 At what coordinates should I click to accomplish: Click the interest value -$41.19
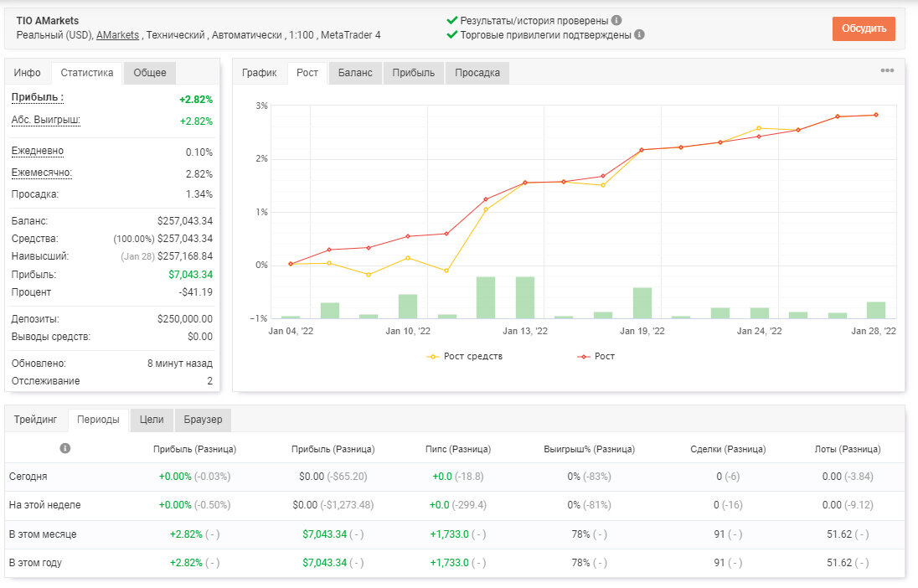click(x=196, y=291)
